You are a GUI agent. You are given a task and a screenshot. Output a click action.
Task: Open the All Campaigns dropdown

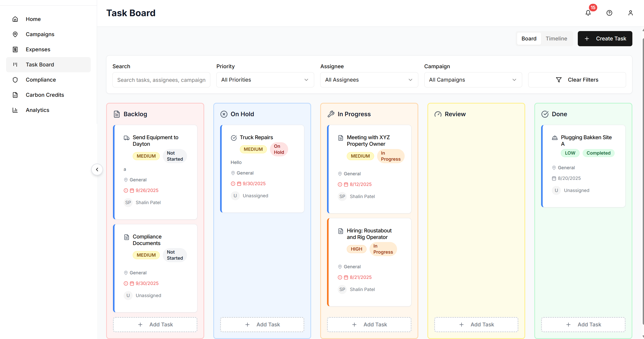tap(473, 80)
